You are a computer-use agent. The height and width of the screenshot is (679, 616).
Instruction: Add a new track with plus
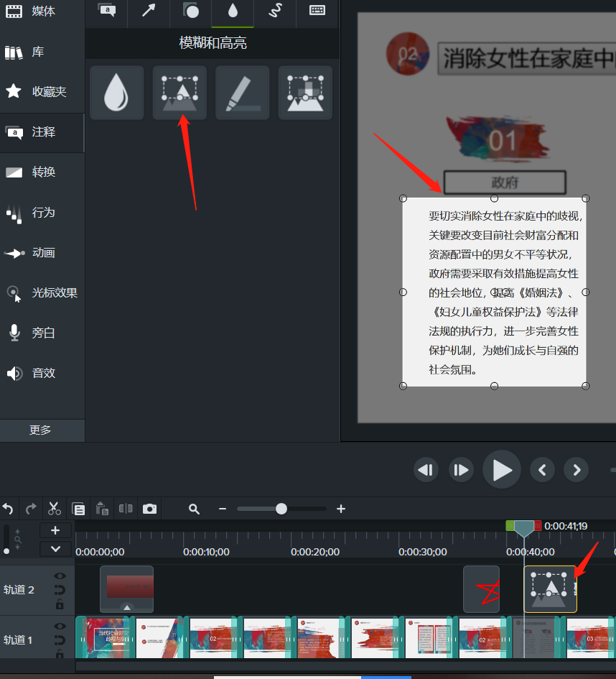point(55,530)
